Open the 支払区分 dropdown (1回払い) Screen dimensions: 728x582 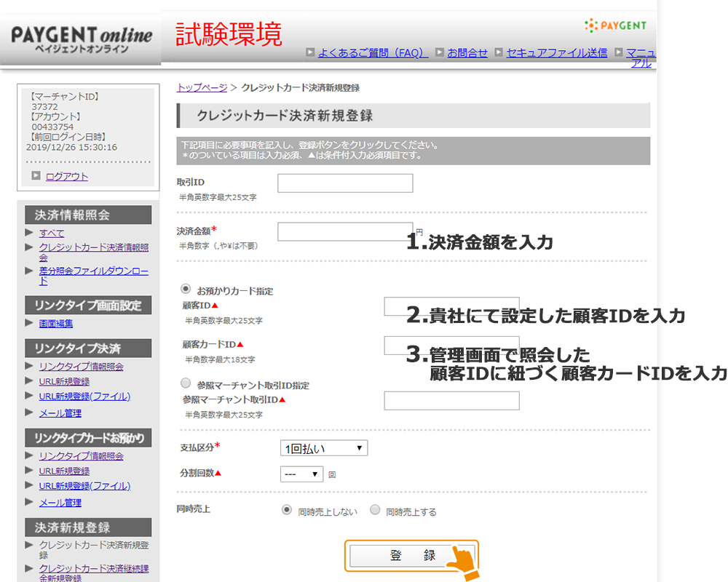pos(324,448)
